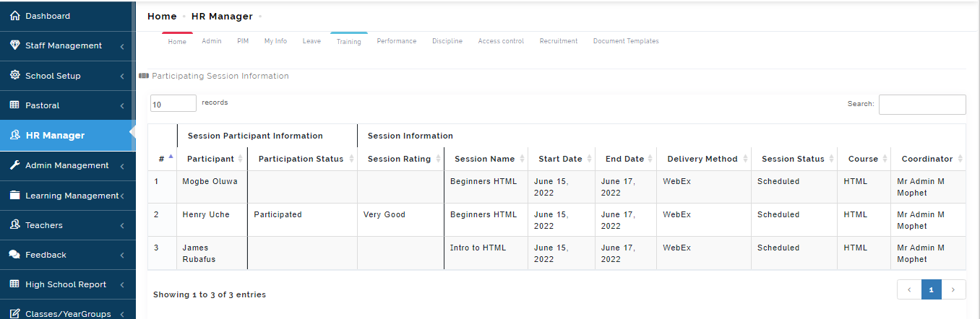Click the School Setup gear icon
The image size is (980, 319).
coord(14,75)
